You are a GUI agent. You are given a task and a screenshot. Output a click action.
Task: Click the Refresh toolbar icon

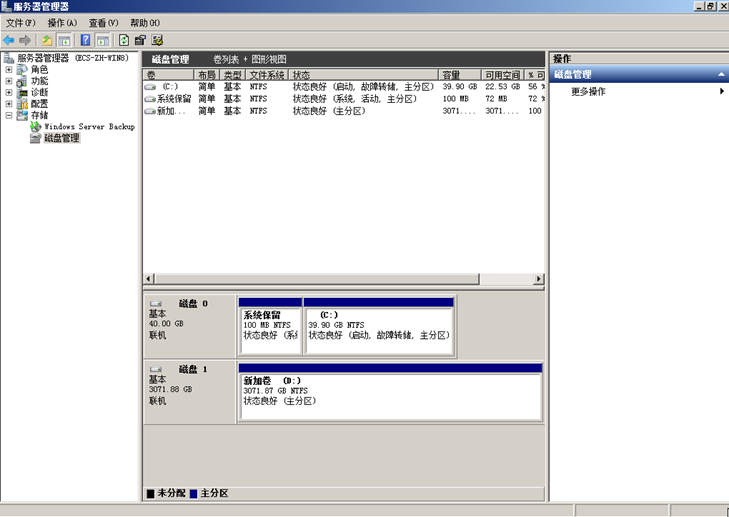[x=124, y=40]
